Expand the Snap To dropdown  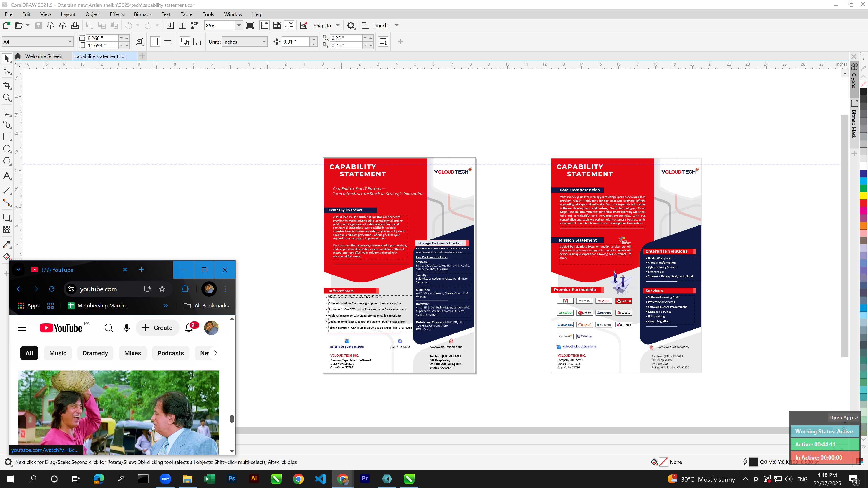pyautogui.click(x=338, y=26)
